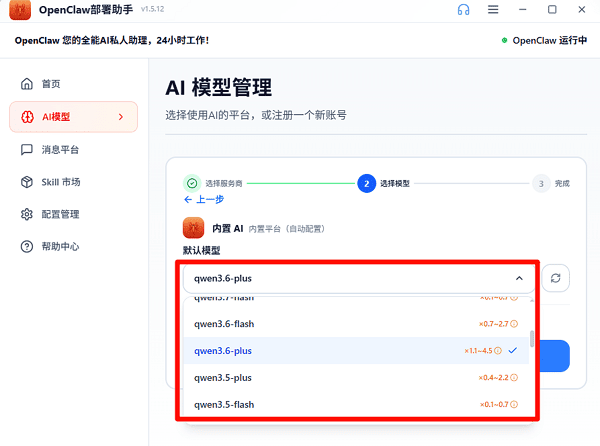Collapse the qwen3.6-plus model dropdown

[519, 278]
